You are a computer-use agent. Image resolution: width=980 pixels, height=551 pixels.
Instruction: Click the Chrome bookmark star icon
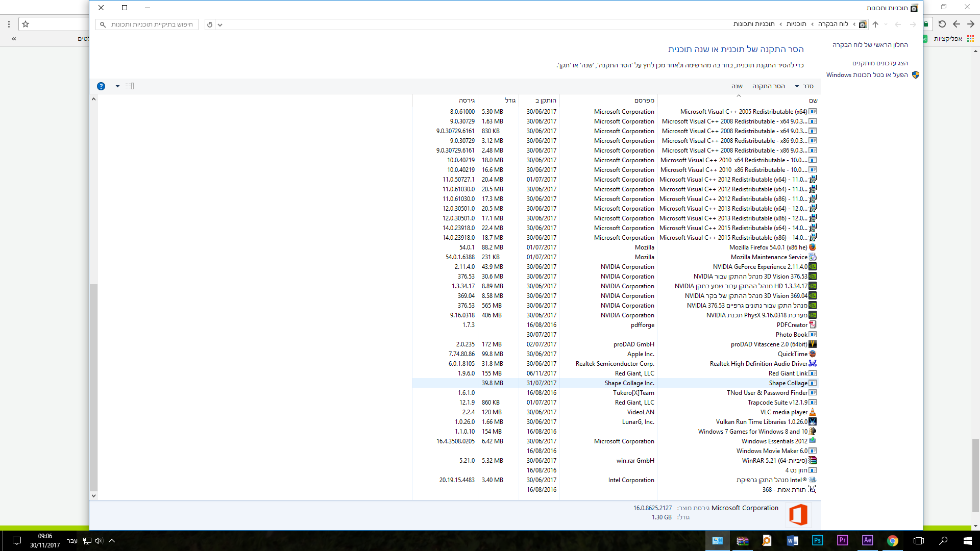(x=26, y=24)
